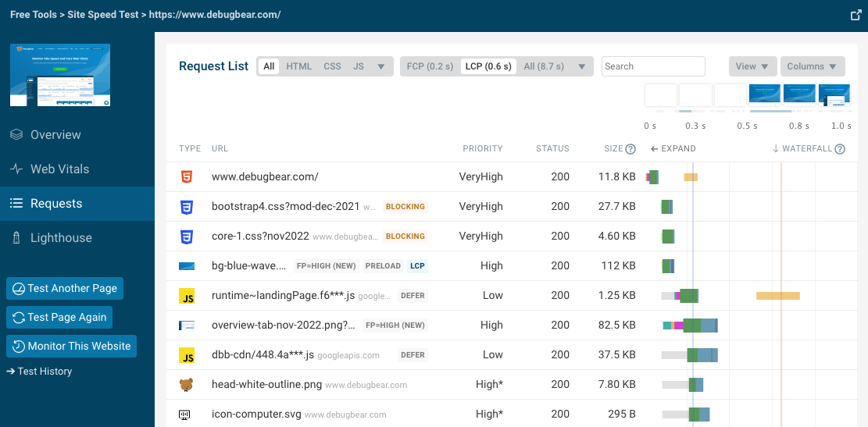Click the page screenshot thumbnail in sidebar

click(60, 75)
